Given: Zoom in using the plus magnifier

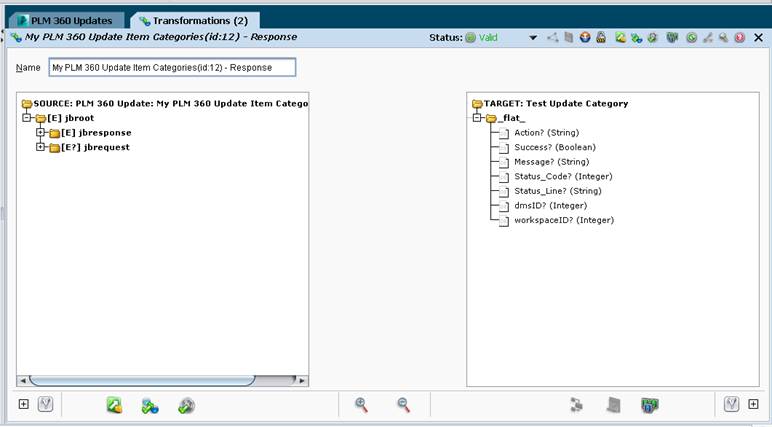Looking at the screenshot, I should (x=361, y=405).
